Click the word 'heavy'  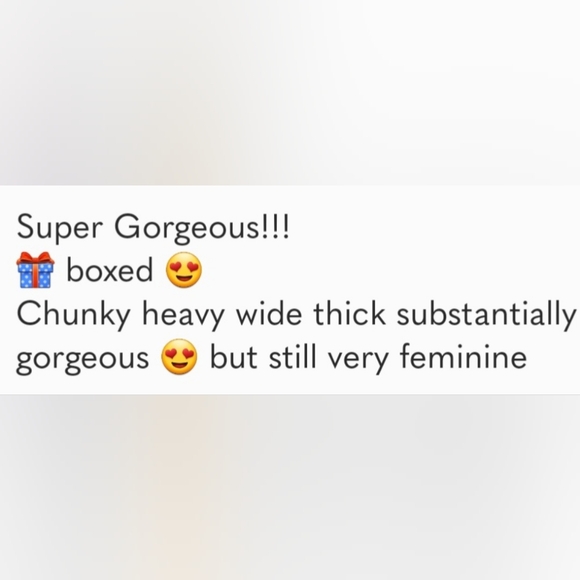click(x=183, y=315)
